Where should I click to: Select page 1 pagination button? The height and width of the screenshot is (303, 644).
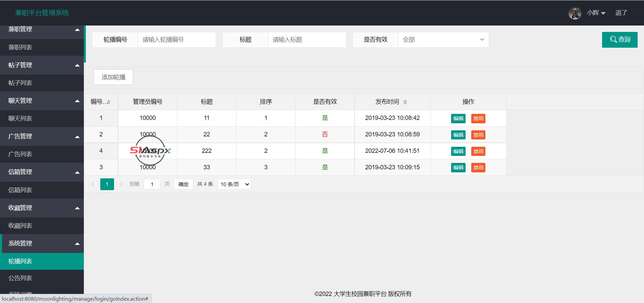tap(107, 184)
